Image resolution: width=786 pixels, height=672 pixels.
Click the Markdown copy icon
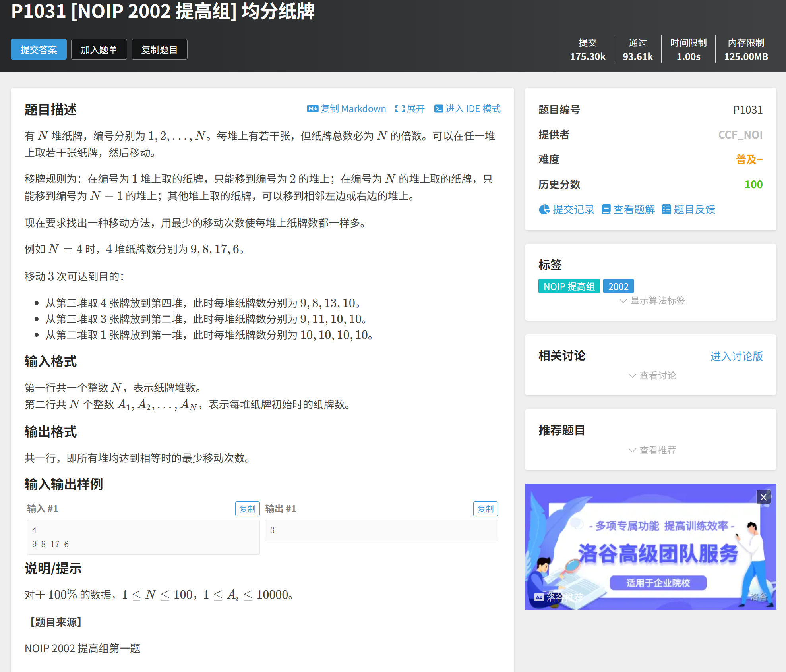[312, 109]
